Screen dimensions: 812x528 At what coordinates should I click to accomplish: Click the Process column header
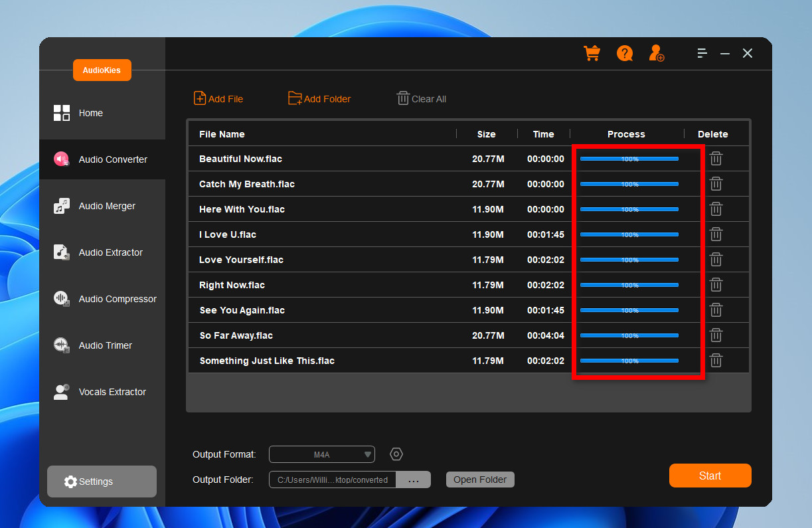pyautogui.click(x=626, y=134)
